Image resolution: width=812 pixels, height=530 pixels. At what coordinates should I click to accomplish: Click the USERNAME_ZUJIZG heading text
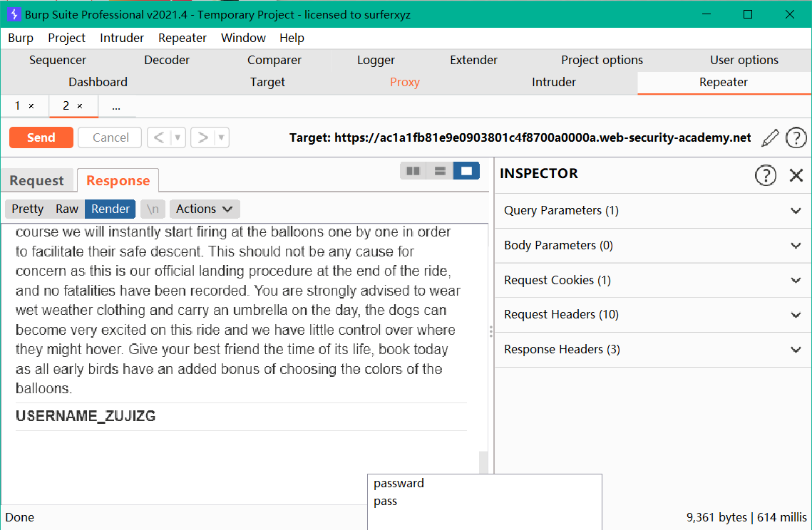pos(86,416)
